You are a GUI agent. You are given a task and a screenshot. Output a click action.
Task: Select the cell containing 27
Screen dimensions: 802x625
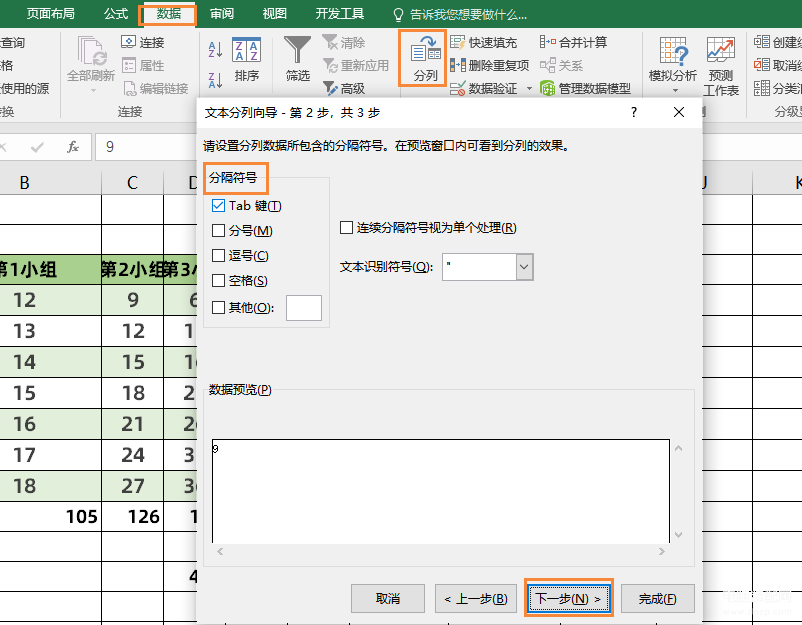(x=132, y=485)
